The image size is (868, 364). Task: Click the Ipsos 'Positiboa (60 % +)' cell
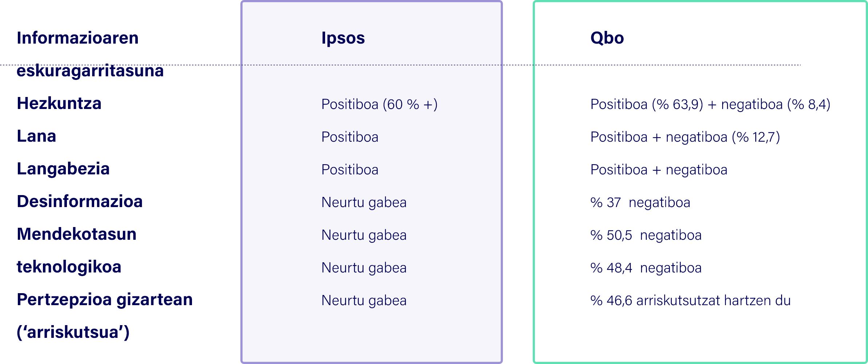(379, 105)
